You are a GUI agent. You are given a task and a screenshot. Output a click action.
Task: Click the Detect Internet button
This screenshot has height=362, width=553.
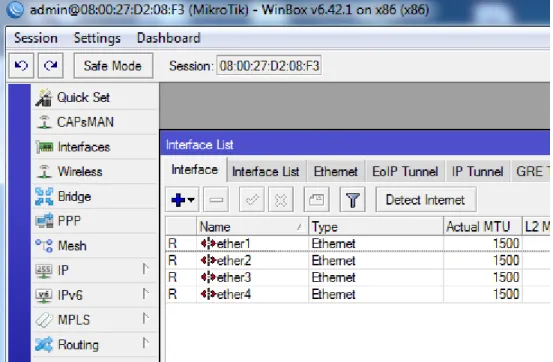pos(426,200)
